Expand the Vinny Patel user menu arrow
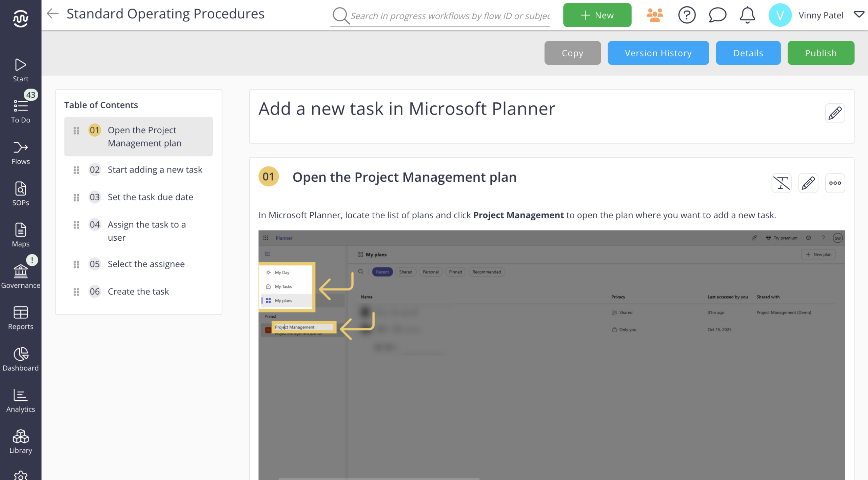 (859, 15)
